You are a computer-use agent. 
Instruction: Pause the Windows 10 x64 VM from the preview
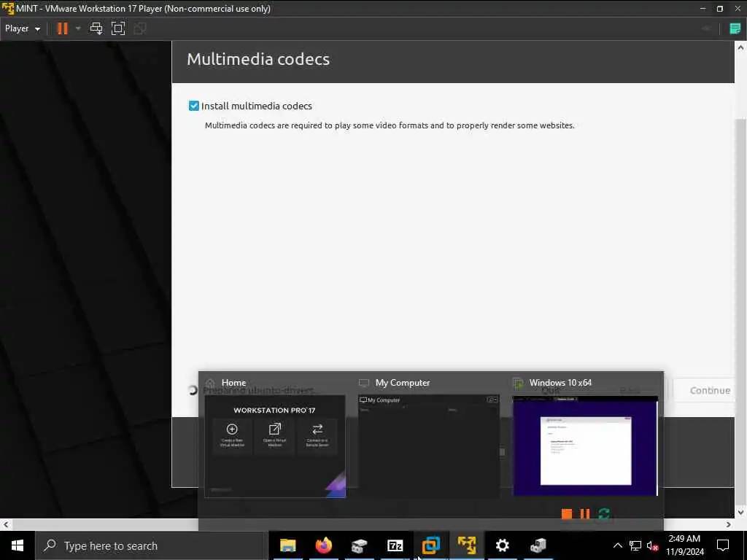(585, 514)
